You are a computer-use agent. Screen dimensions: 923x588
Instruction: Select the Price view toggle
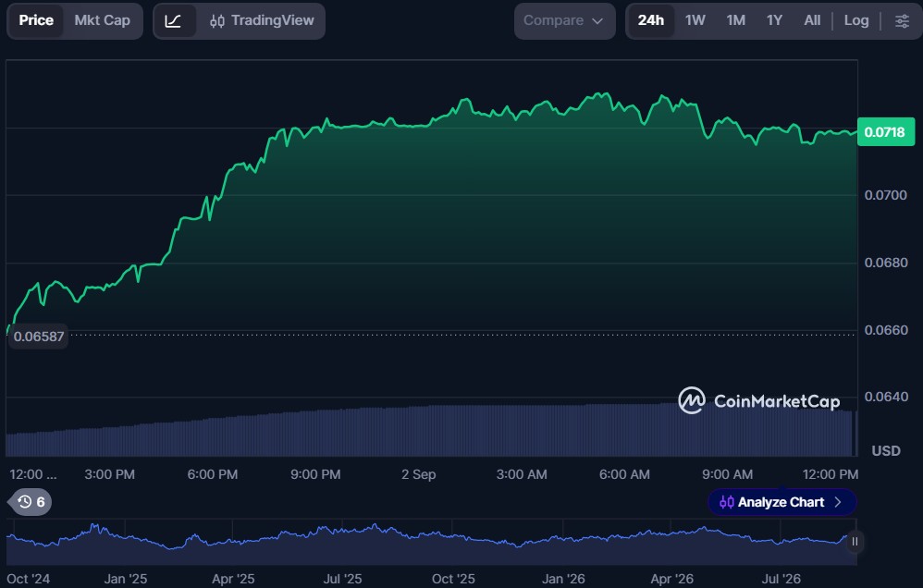[36, 20]
